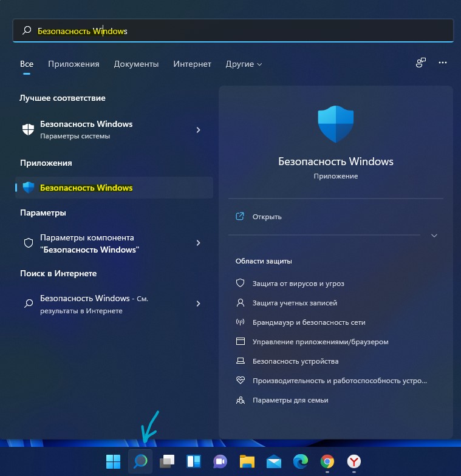Click the magnifier icon of the web search result
The image size is (461, 476).
click(x=29, y=304)
